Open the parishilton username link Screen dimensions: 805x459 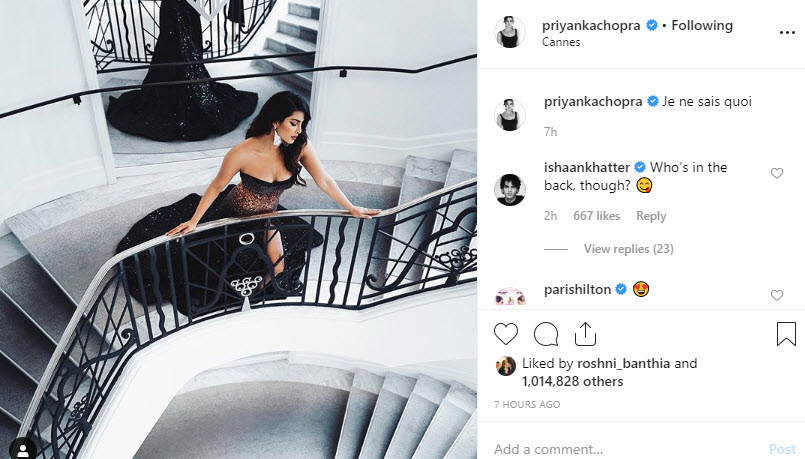[577, 290]
